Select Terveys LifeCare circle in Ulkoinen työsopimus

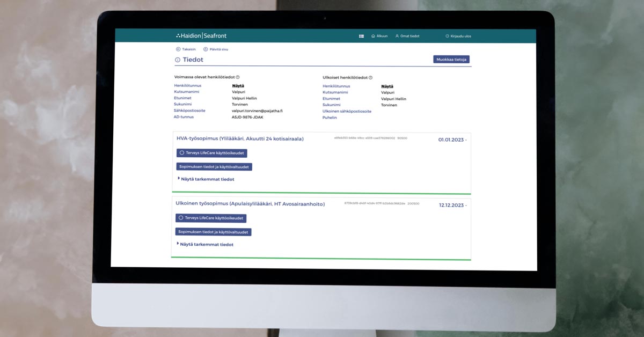click(x=181, y=218)
